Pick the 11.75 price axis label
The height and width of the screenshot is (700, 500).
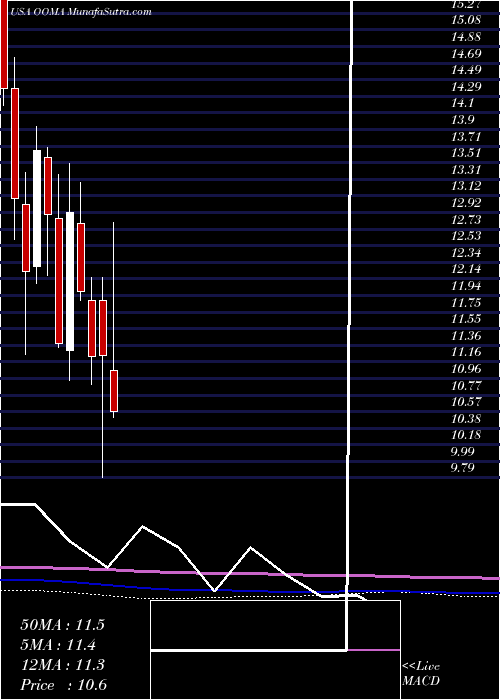pos(466,303)
